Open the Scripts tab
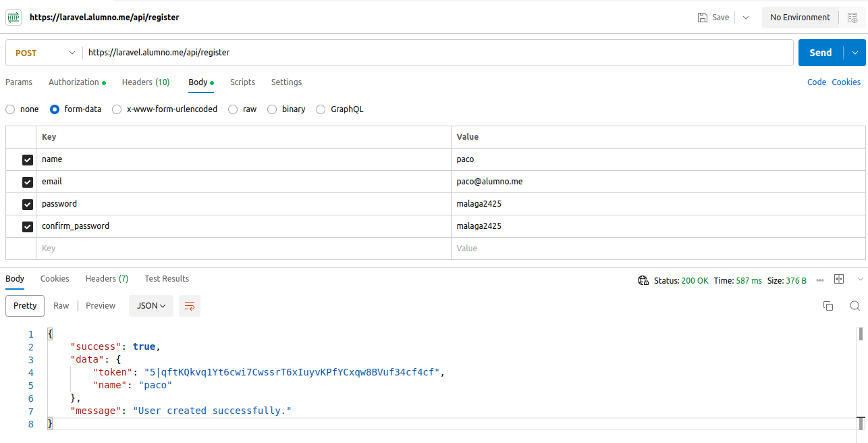The image size is (868, 443). [x=242, y=82]
